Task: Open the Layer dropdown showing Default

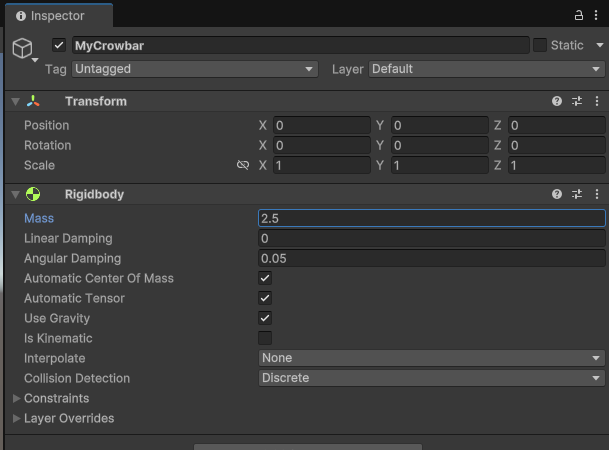Action: point(487,69)
